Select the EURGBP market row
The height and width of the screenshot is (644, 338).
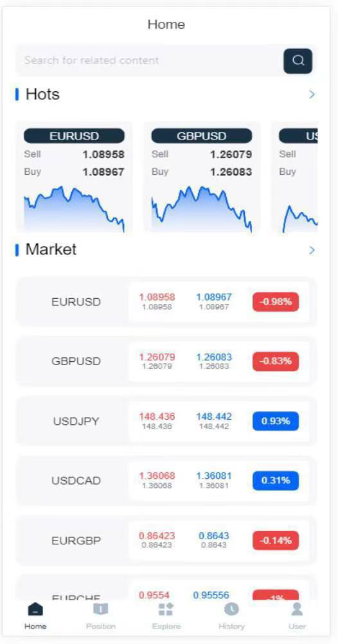[x=166, y=541]
